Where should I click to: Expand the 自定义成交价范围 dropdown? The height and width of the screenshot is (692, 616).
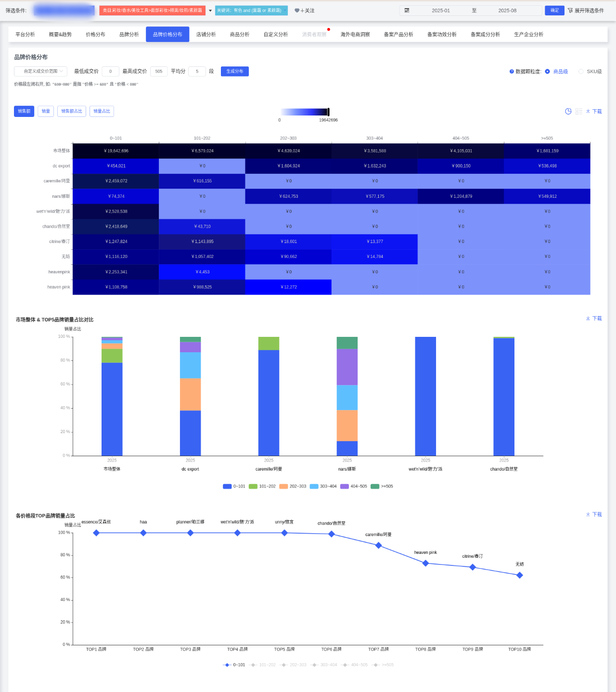pos(40,71)
